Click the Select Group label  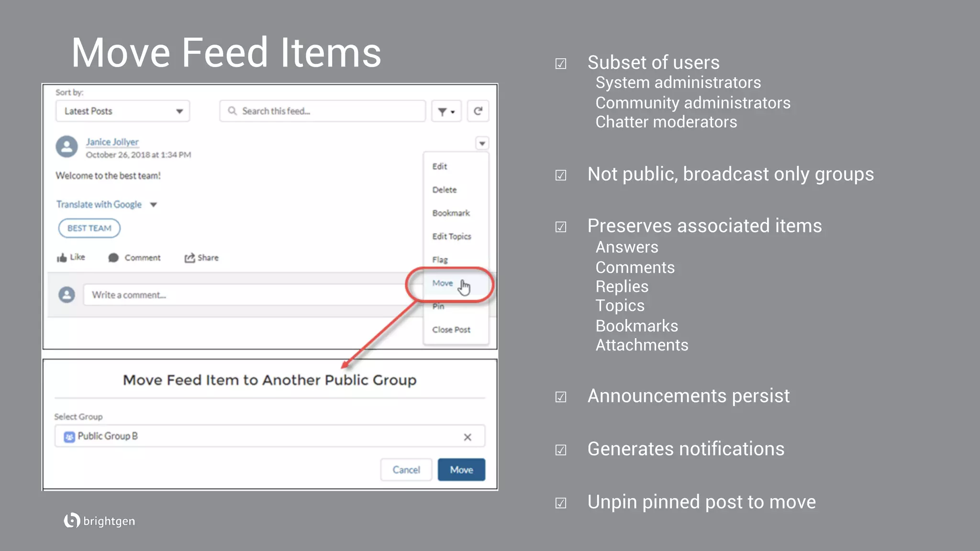(x=78, y=417)
